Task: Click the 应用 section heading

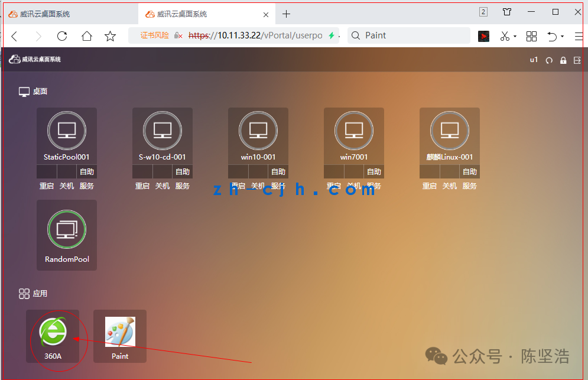Action: pos(33,294)
